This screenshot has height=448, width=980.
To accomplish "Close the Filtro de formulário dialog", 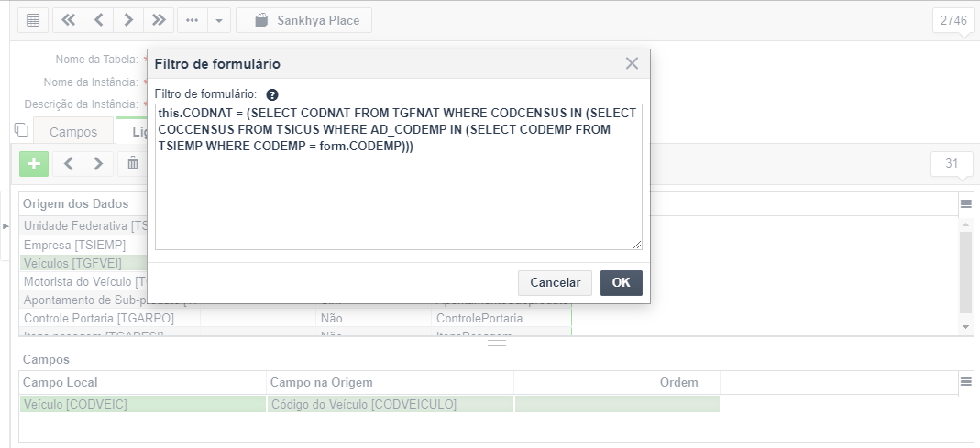I will pos(632,63).
